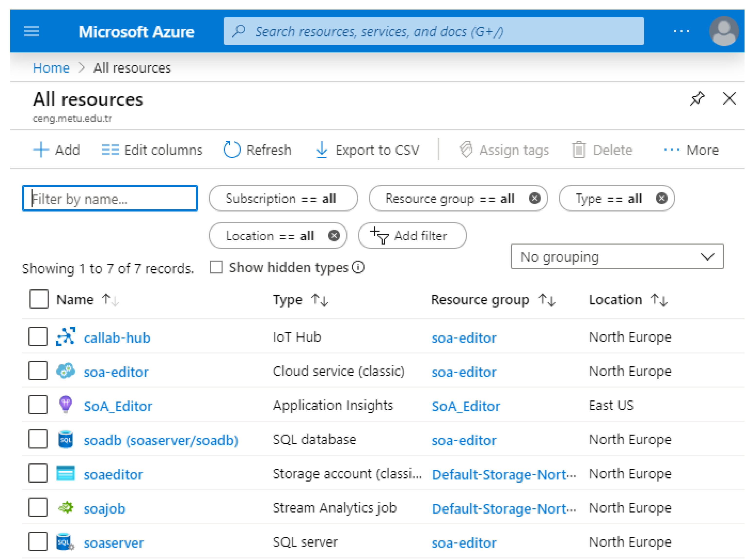The image size is (755, 560).
Task: Open the soaserver resource
Action: (x=113, y=543)
